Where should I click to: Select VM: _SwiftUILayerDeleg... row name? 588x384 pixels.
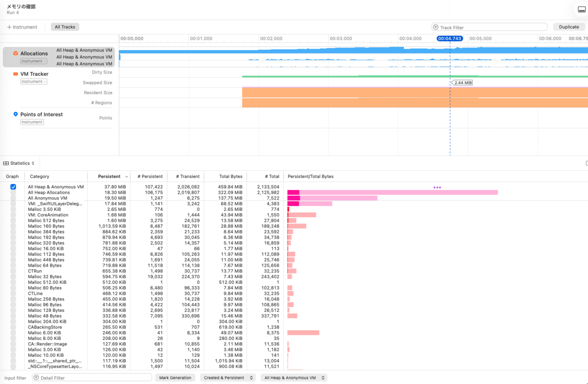55,204
